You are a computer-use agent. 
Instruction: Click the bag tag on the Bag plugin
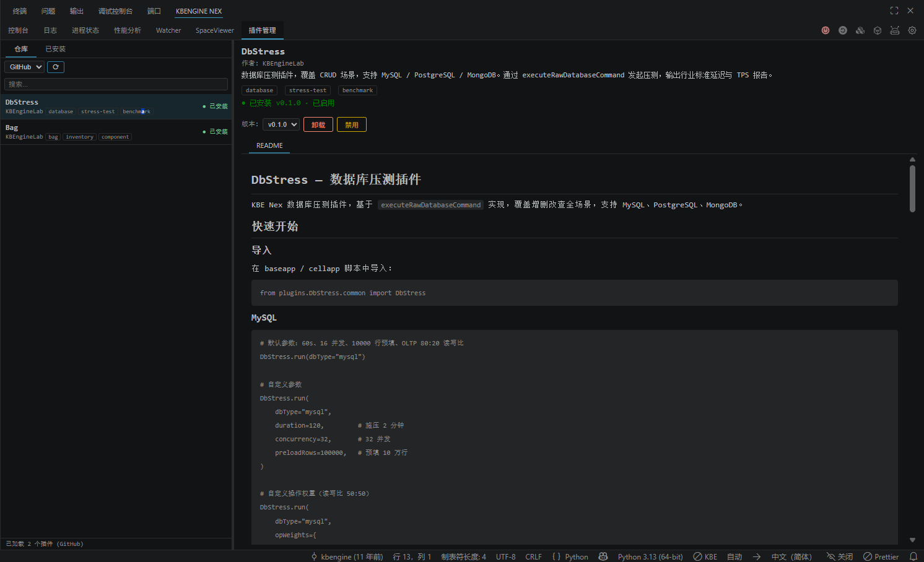[x=53, y=137]
